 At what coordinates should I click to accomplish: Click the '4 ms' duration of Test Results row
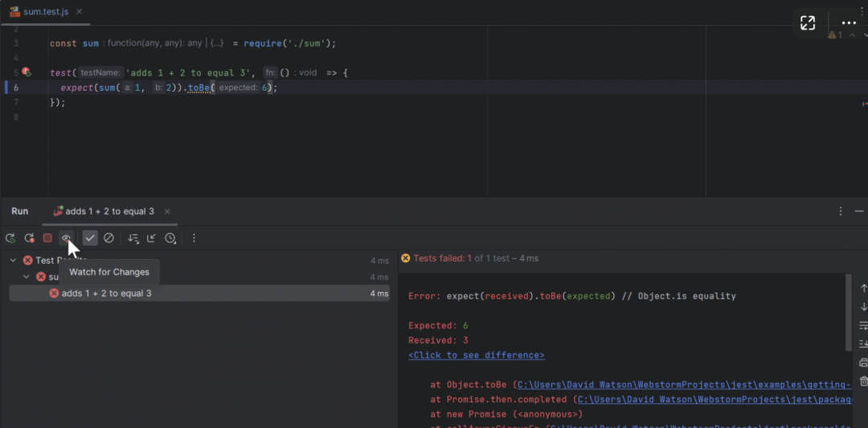pos(379,260)
